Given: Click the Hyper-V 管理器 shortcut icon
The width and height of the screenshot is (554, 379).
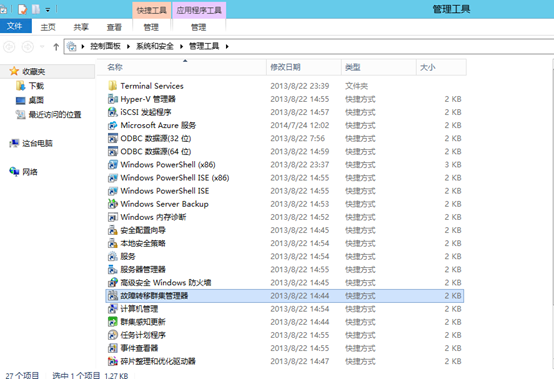Looking at the screenshot, I should click(112, 99).
